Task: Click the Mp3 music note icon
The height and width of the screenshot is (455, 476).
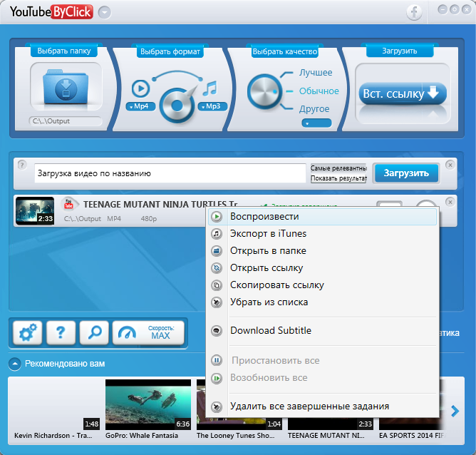Action: (210, 88)
